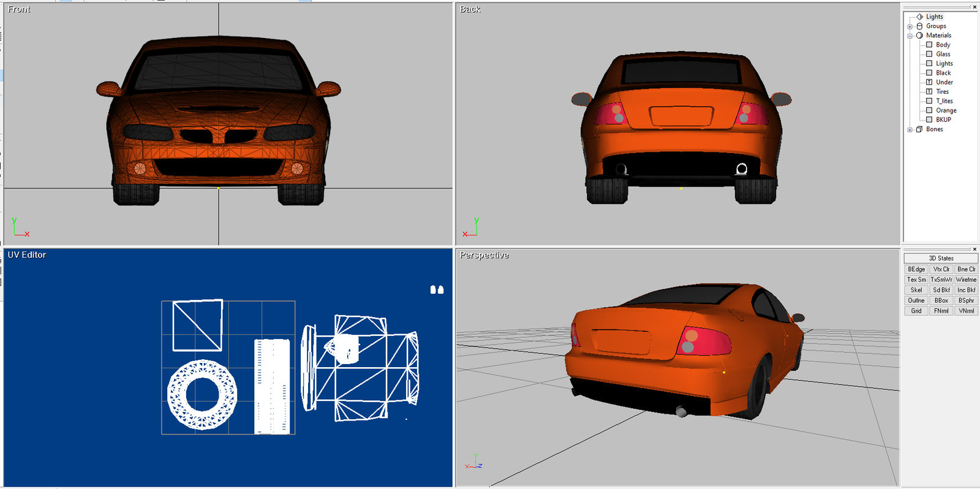The width and height of the screenshot is (980, 489).
Task: Click the tire ring shape in UV Editor
Action: click(202, 394)
